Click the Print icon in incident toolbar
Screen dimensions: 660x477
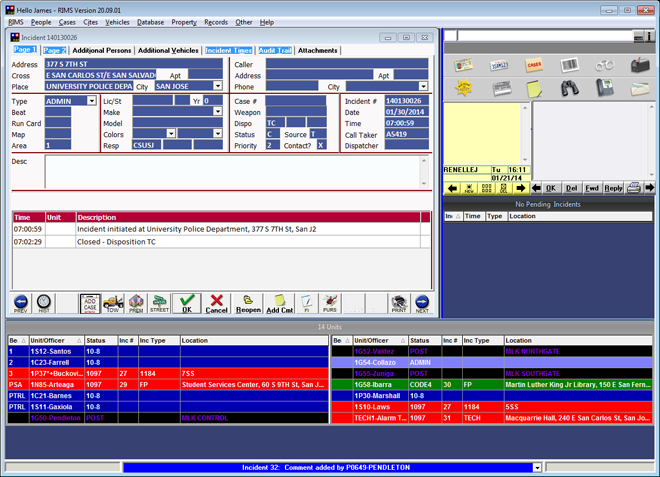(x=398, y=303)
